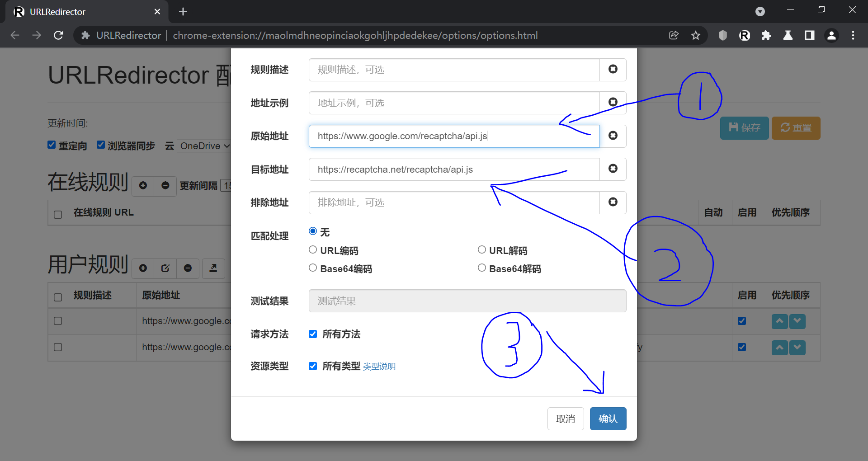Viewport: 868px width, 461px height.
Task: Click the share page icon in address bar
Action: click(x=674, y=35)
